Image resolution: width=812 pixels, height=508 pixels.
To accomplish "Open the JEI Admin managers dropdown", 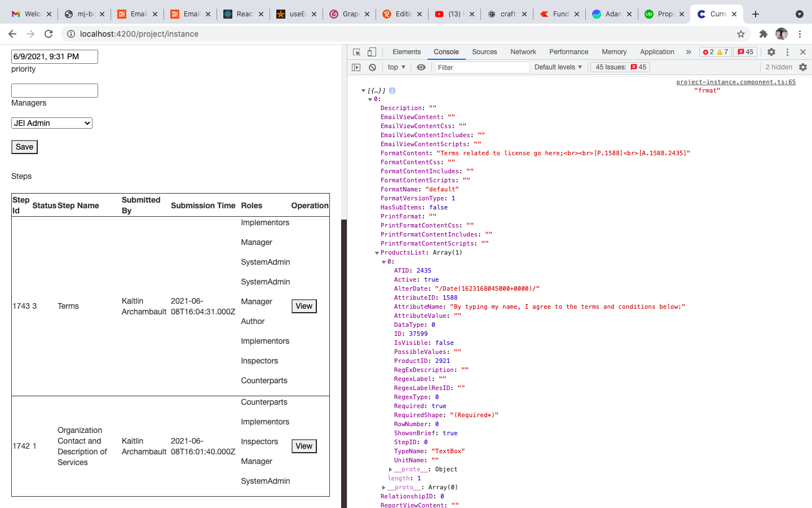I will 52,123.
